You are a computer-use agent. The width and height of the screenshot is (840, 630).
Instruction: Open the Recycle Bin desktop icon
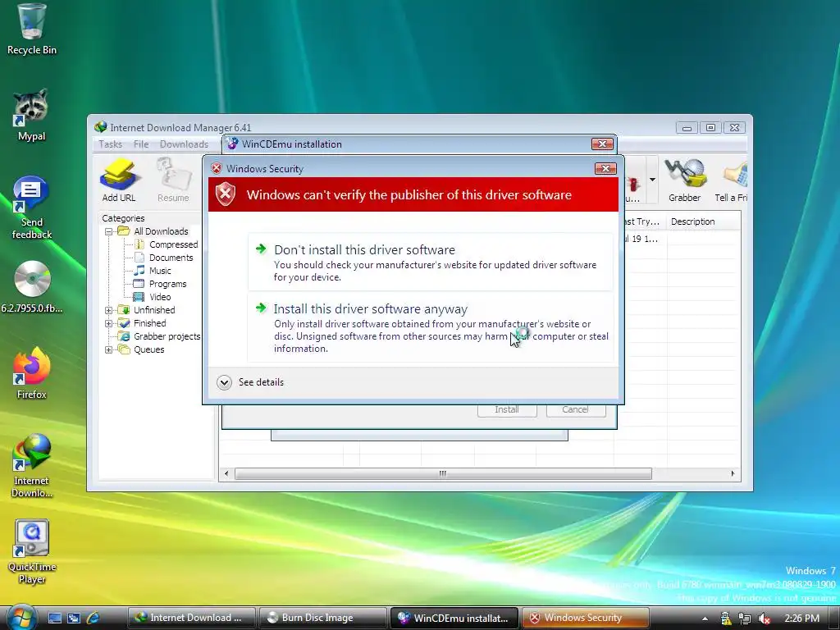click(x=31, y=30)
